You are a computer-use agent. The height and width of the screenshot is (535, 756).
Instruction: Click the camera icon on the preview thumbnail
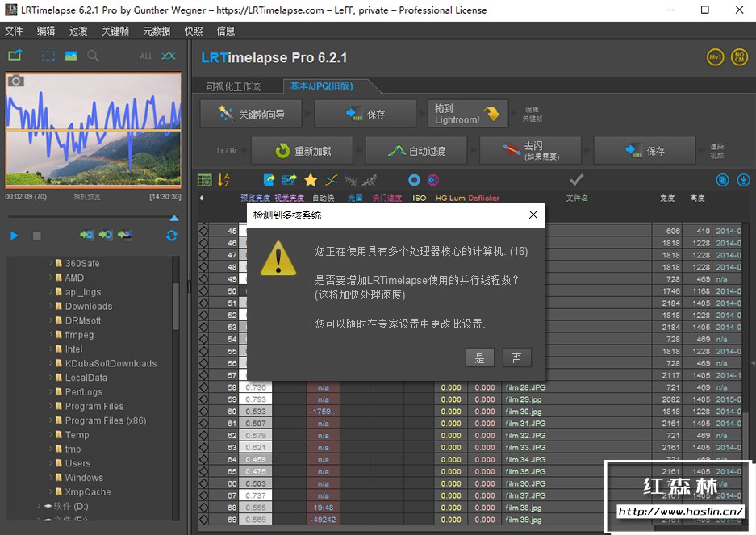(15, 80)
